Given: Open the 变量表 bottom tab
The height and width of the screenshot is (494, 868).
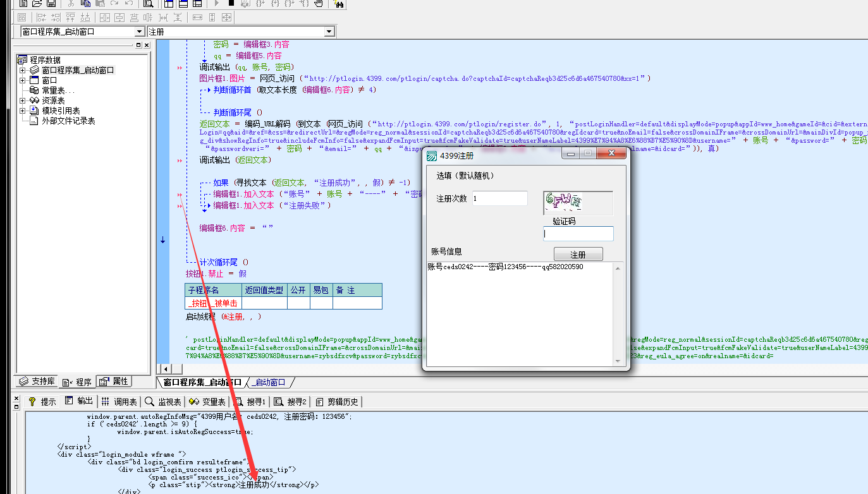Looking at the screenshot, I should tap(208, 401).
